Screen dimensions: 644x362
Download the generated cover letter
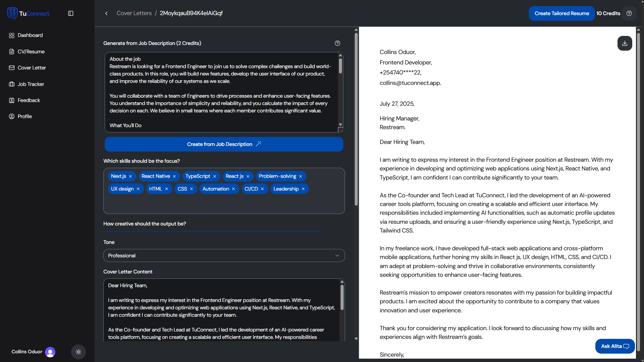click(x=625, y=43)
